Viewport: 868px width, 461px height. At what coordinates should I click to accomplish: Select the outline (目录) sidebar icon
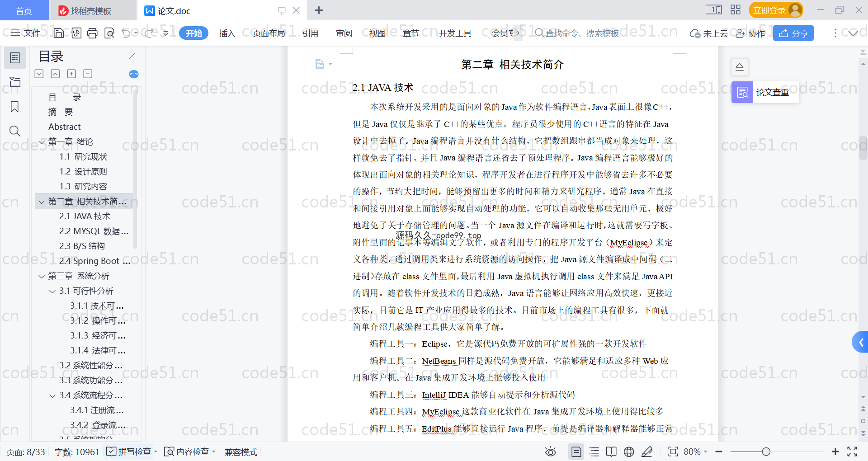click(15, 58)
